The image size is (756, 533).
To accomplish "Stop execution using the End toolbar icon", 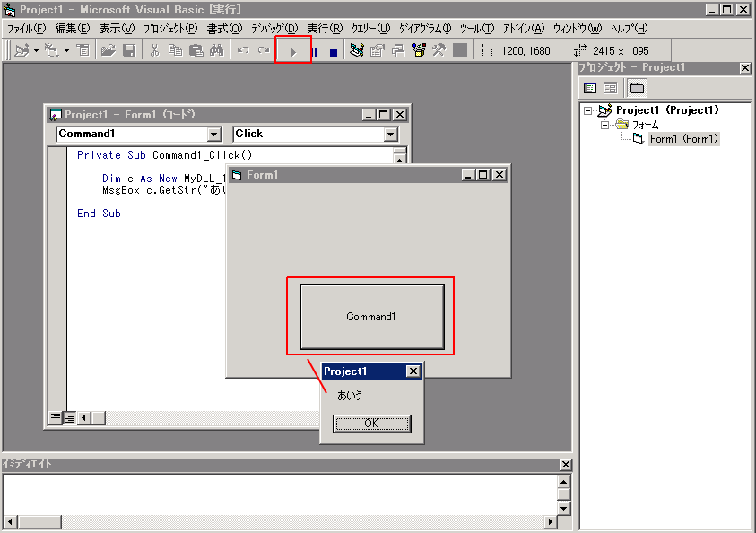I will pos(333,50).
